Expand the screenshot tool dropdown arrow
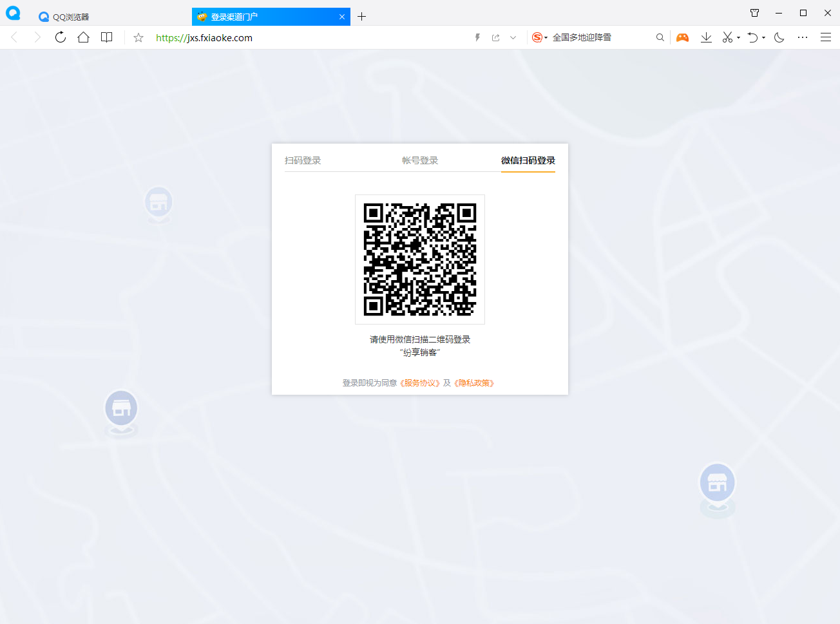The image size is (840, 624). pyautogui.click(x=738, y=37)
